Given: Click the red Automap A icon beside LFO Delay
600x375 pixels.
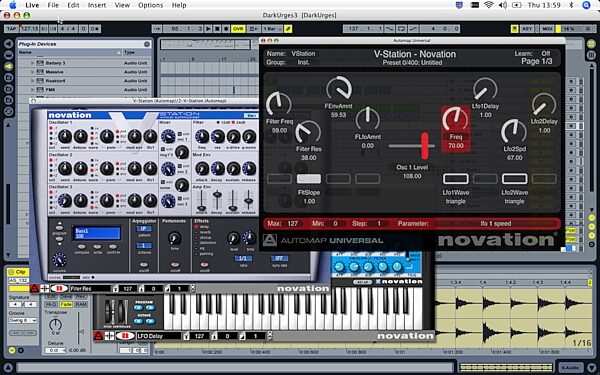Looking at the screenshot, I should [x=98, y=336].
